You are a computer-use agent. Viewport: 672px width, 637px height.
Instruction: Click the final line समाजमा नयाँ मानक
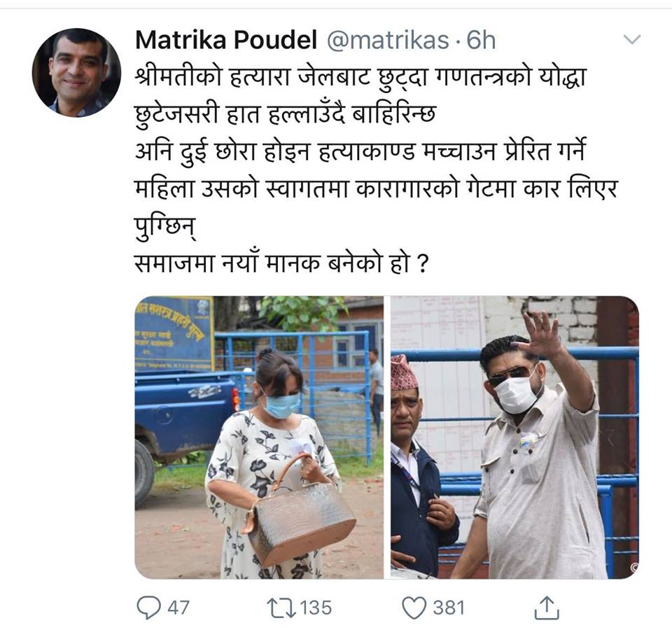281,262
